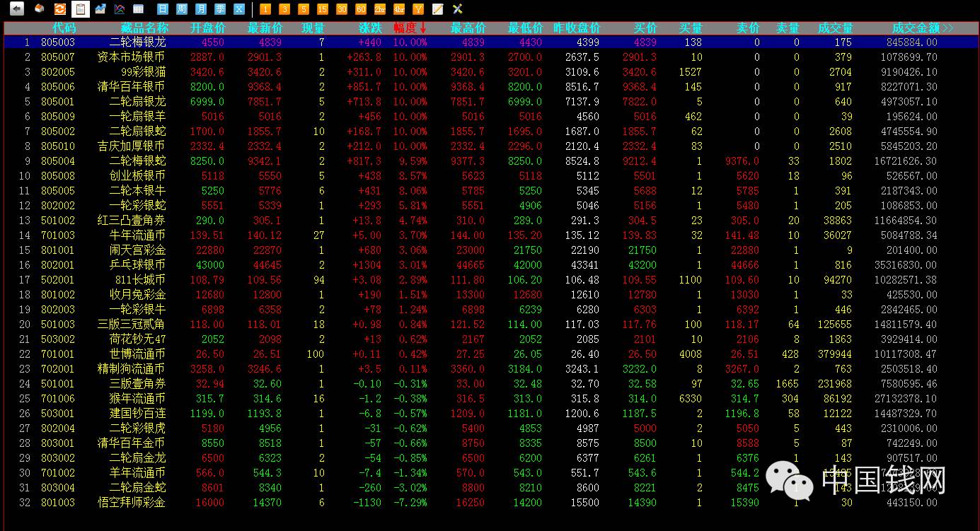
Task: Select row 乒乓球银币
Action: click(490, 264)
